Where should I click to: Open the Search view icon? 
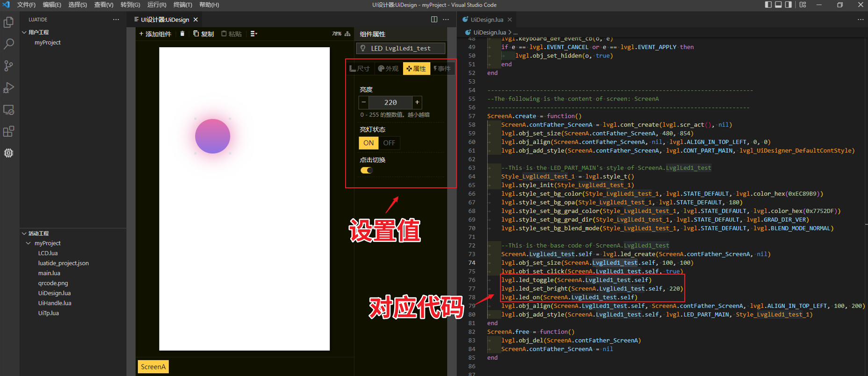click(x=8, y=44)
